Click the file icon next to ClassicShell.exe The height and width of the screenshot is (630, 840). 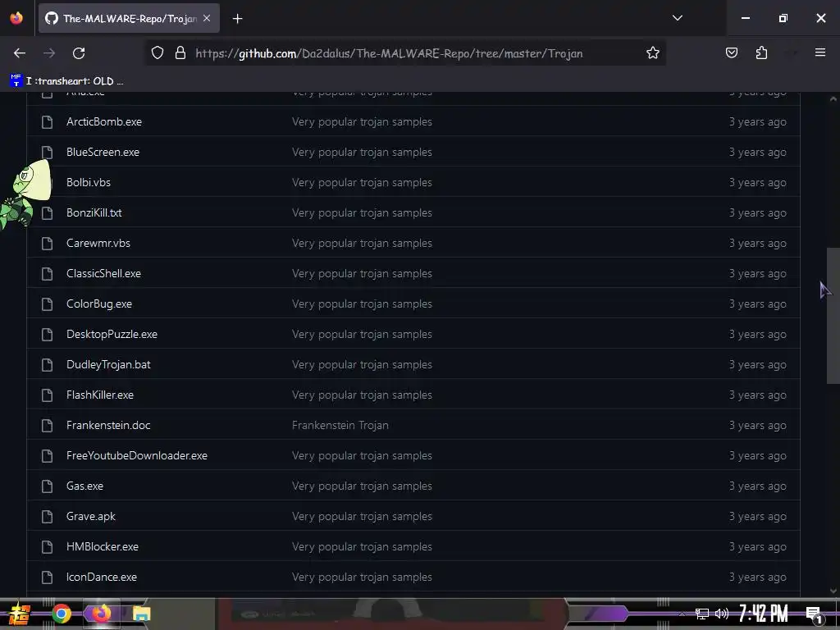(x=47, y=274)
